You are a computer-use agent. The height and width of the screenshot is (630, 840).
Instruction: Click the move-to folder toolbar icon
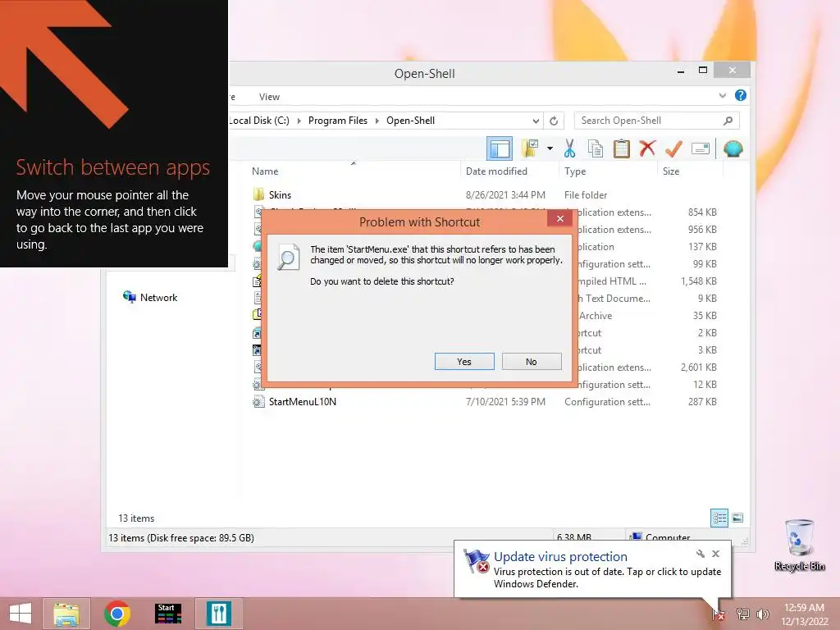click(531, 148)
